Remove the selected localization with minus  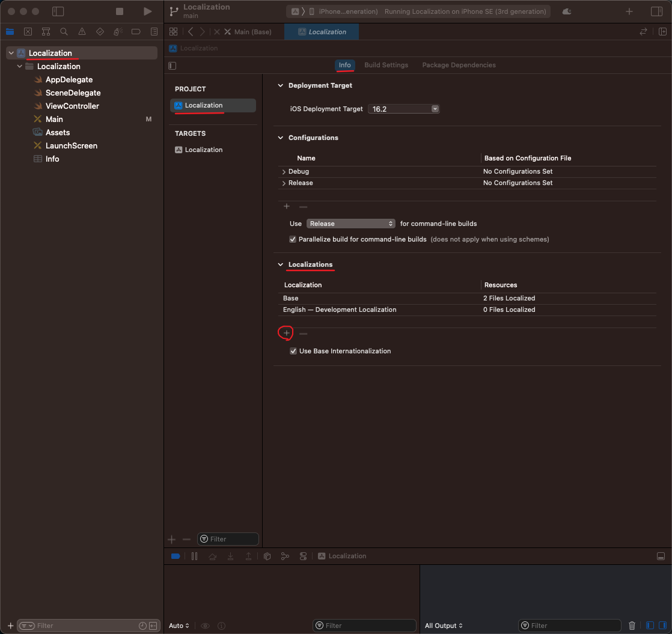point(304,334)
